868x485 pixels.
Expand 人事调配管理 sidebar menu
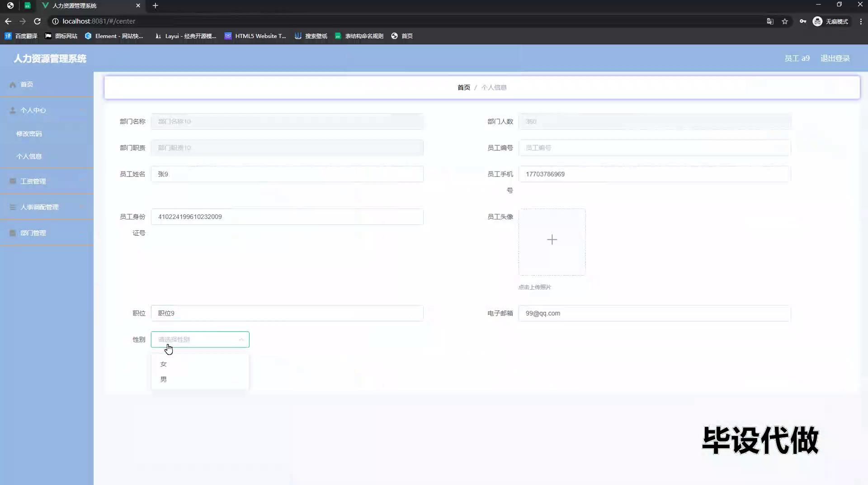coord(47,207)
